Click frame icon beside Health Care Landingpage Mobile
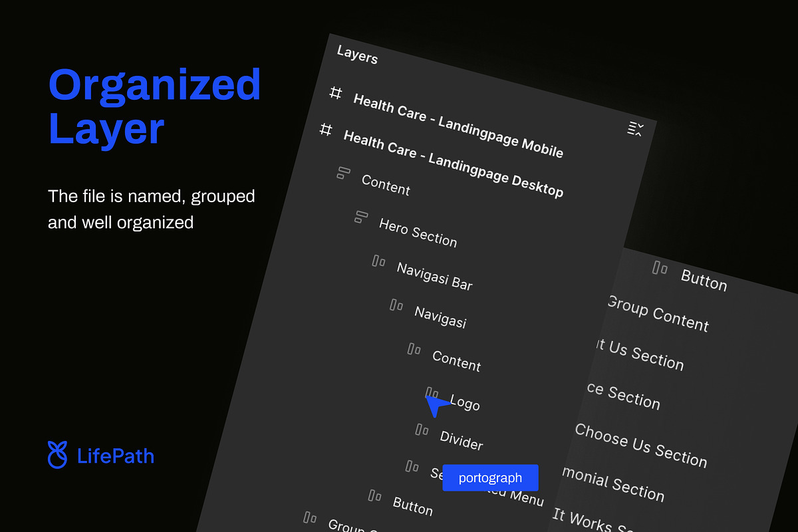The width and height of the screenshot is (798, 532). tap(336, 93)
